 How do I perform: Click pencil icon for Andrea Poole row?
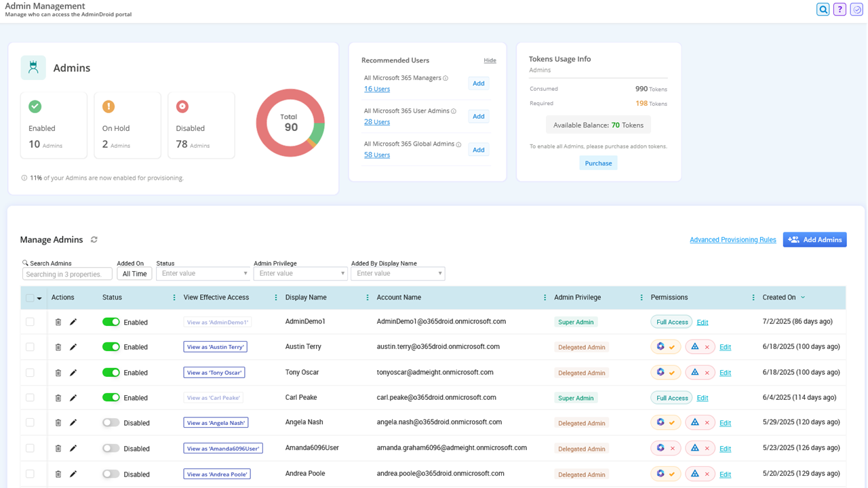[73, 474]
